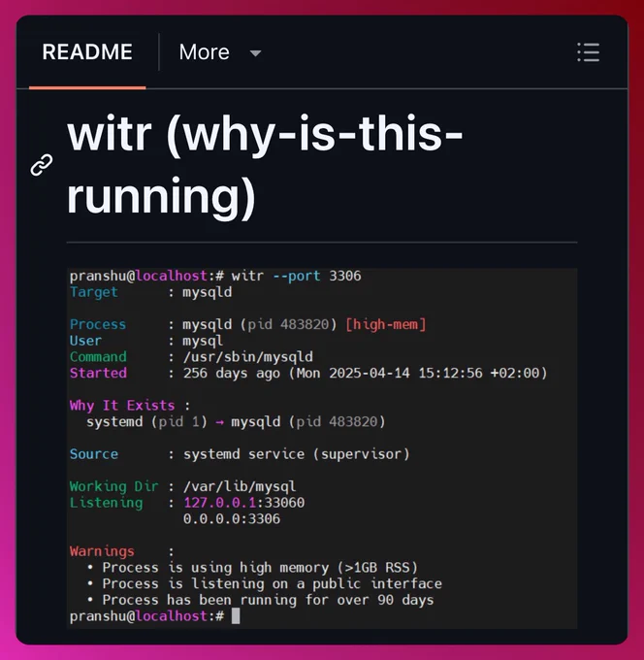Click the '[high-mem]' tag text
The height and width of the screenshot is (660, 644).
click(386, 324)
